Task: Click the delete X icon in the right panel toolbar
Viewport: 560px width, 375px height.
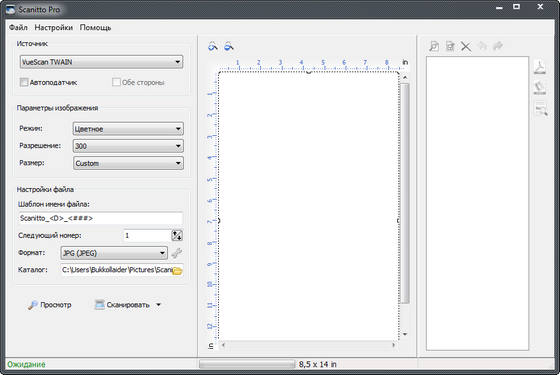Action: [466, 46]
